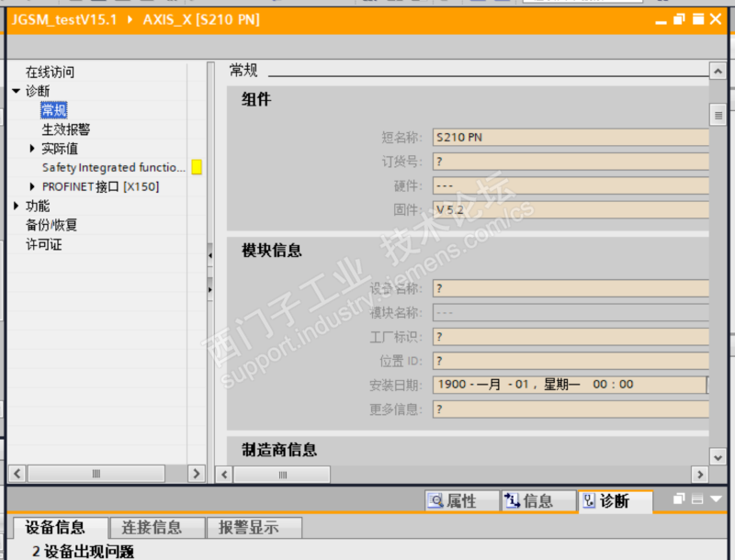Click the 订货号 field

[x=571, y=162]
